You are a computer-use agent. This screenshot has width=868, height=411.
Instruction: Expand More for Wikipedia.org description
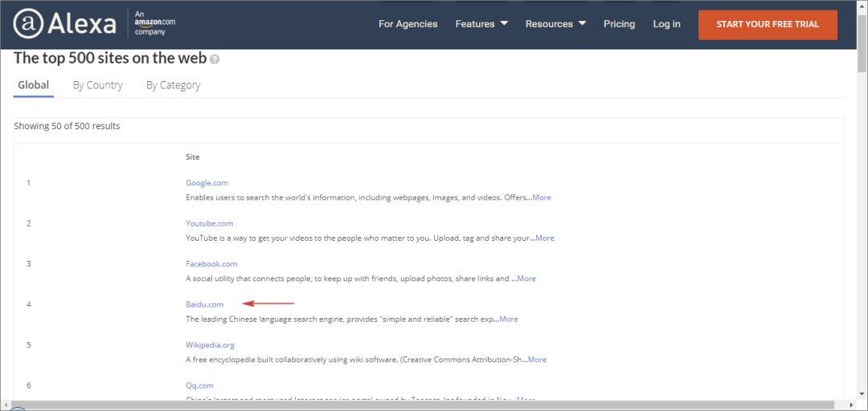(x=537, y=360)
